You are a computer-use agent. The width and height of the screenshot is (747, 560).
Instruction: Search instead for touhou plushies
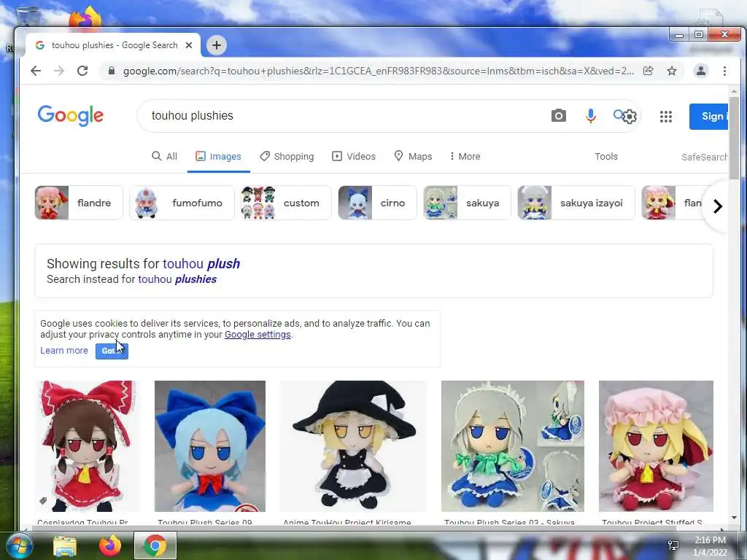(x=177, y=279)
